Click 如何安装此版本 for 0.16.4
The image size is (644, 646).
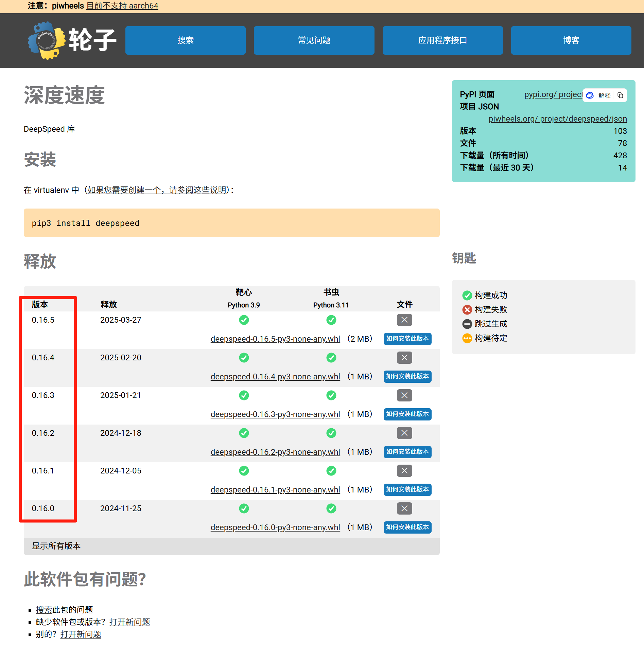[407, 376]
